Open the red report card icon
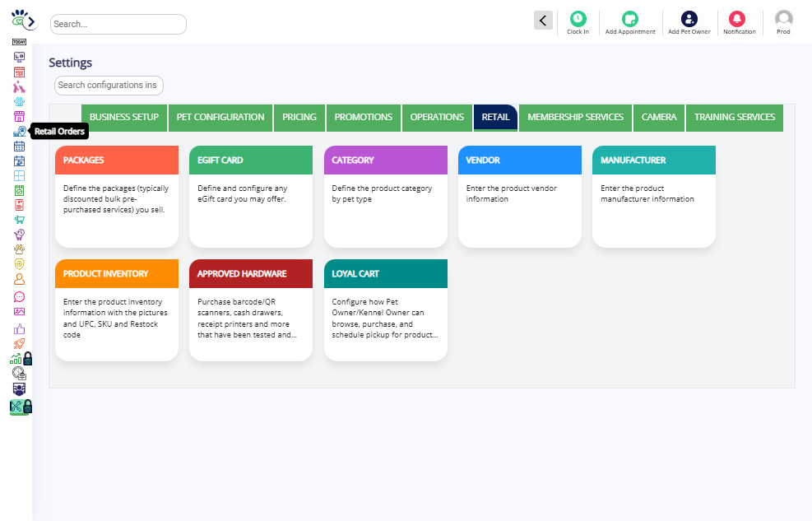The image size is (812, 521). point(19,205)
